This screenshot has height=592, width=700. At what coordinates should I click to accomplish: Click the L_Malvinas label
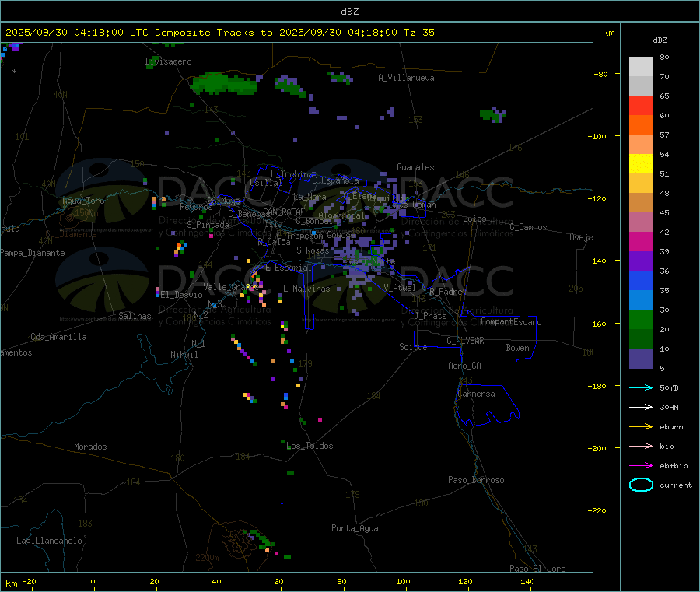click(306, 289)
